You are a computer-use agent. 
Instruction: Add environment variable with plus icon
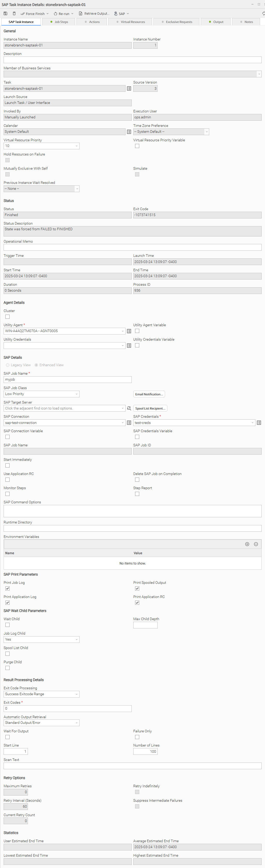coord(247,544)
